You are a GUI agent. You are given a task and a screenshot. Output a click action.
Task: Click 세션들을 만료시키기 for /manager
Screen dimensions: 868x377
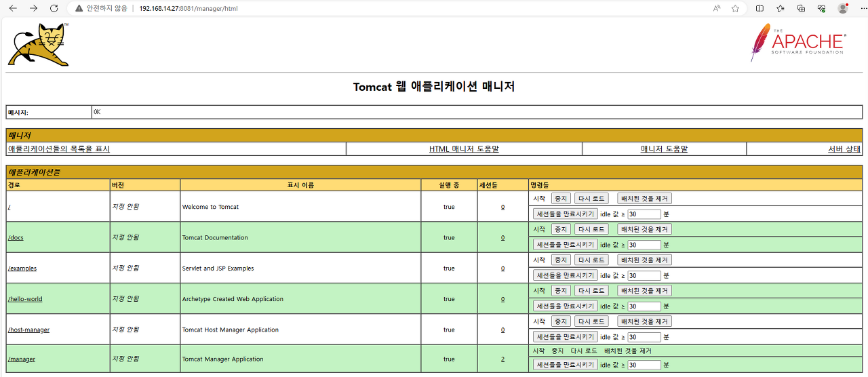(x=565, y=365)
